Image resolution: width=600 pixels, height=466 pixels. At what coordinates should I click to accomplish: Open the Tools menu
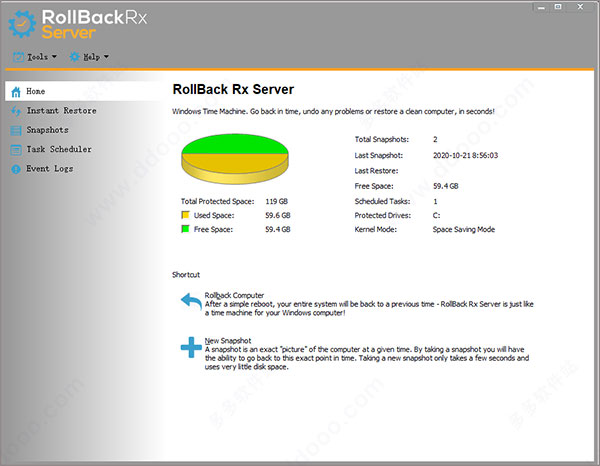tap(35, 57)
